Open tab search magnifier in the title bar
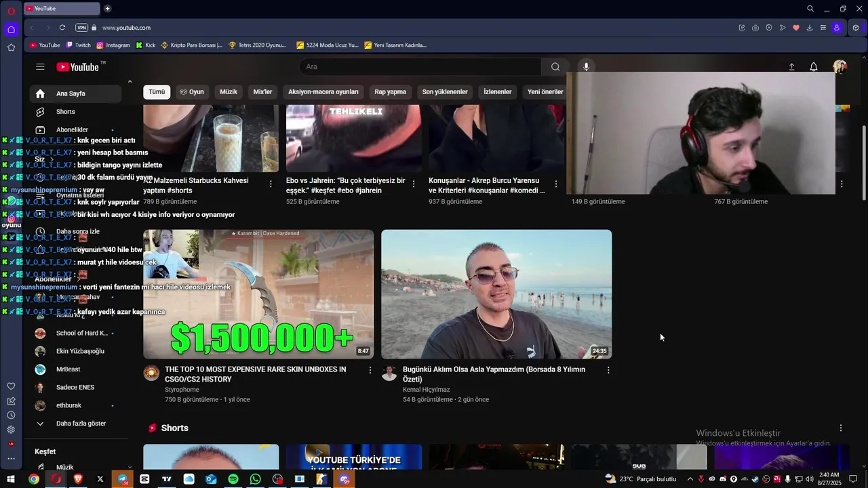 point(810,9)
